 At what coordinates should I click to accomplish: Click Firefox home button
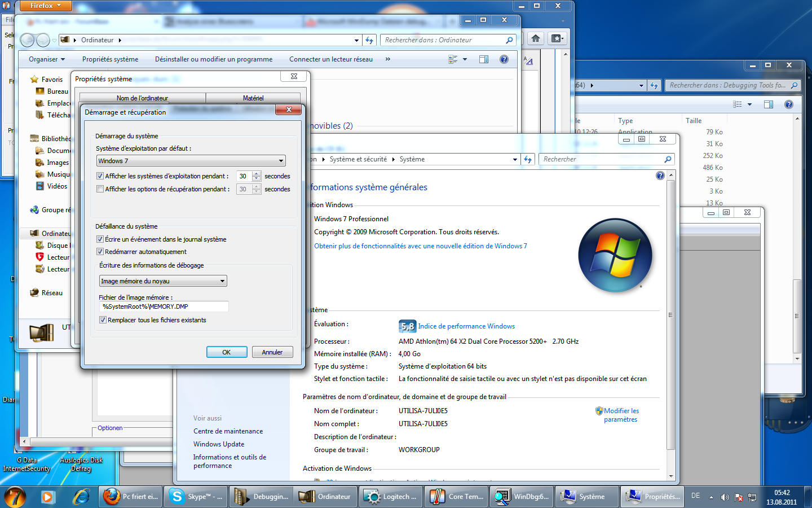click(536, 38)
